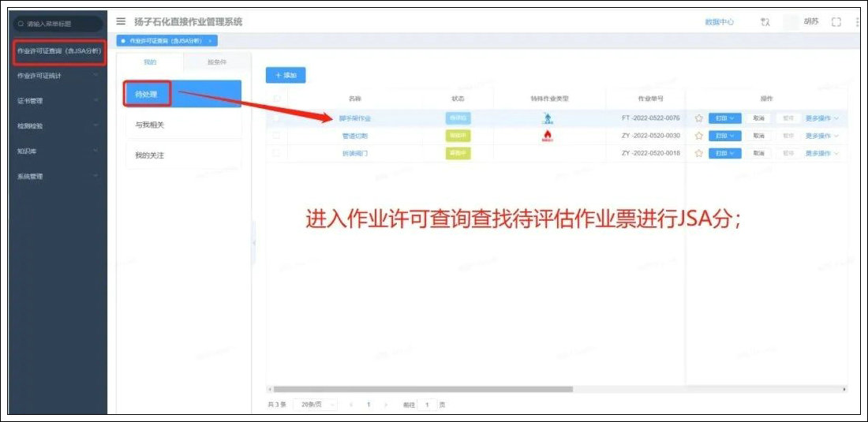868x422 pixels.
Task: Check the box for 管道切割 row
Action: pyautogui.click(x=276, y=136)
